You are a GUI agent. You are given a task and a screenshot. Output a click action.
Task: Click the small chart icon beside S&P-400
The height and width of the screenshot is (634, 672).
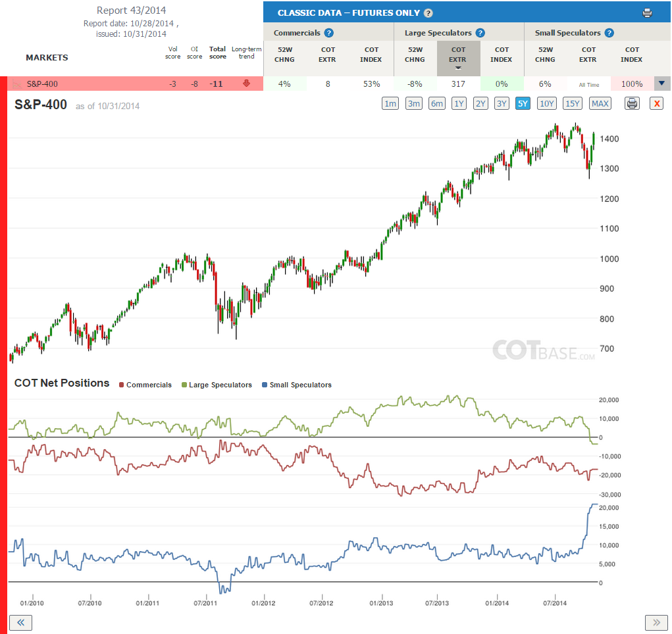coord(17,84)
